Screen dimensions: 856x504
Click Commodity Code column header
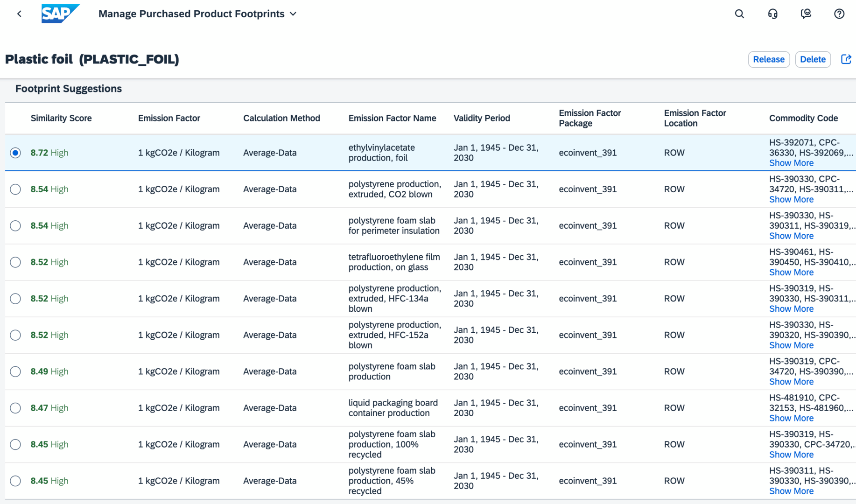tap(803, 118)
